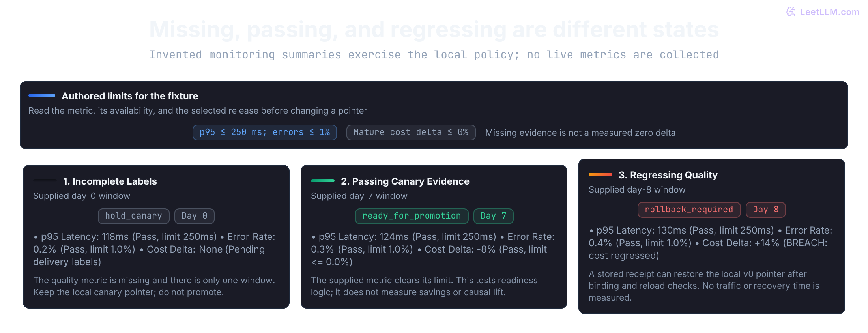868x333 pixels.
Task: Click the Day 0 badge
Action: 195,216
